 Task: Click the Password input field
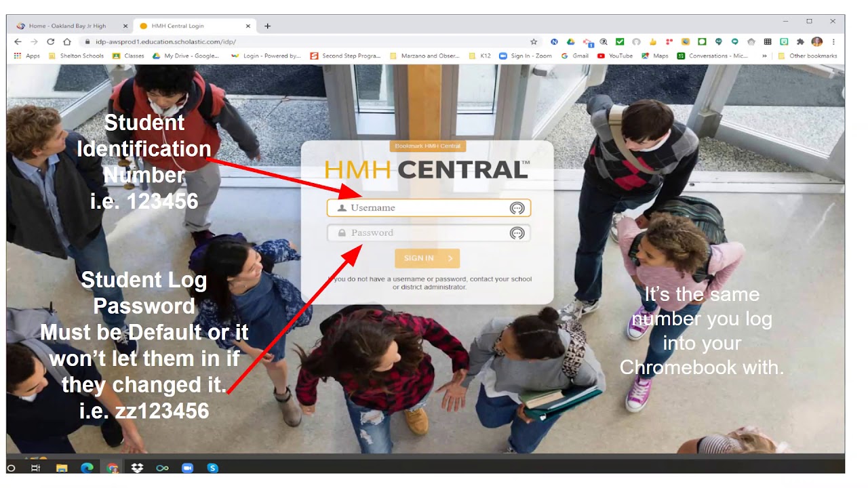429,233
